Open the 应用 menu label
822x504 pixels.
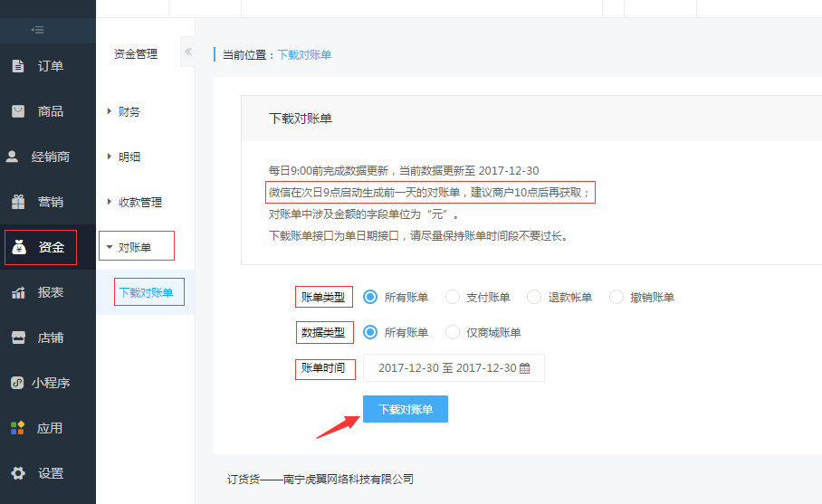pyautogui.click(x=50, y=428)
